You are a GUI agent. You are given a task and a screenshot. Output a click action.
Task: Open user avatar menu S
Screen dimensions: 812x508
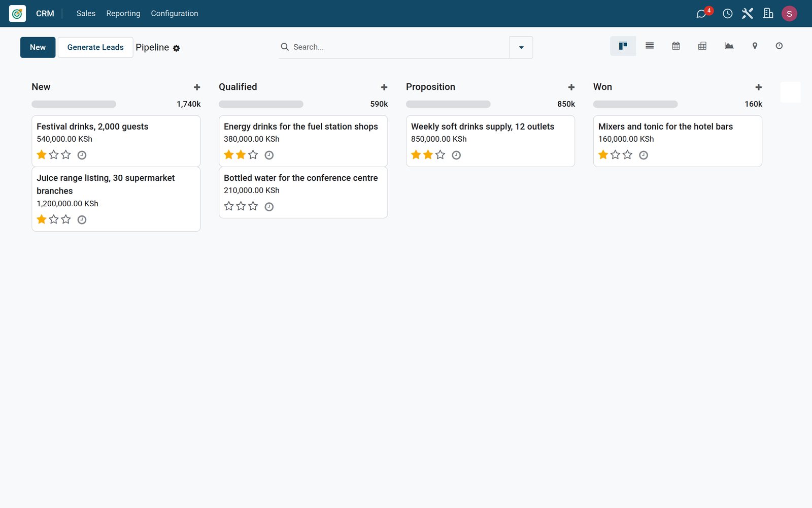[x=789, y=14]
